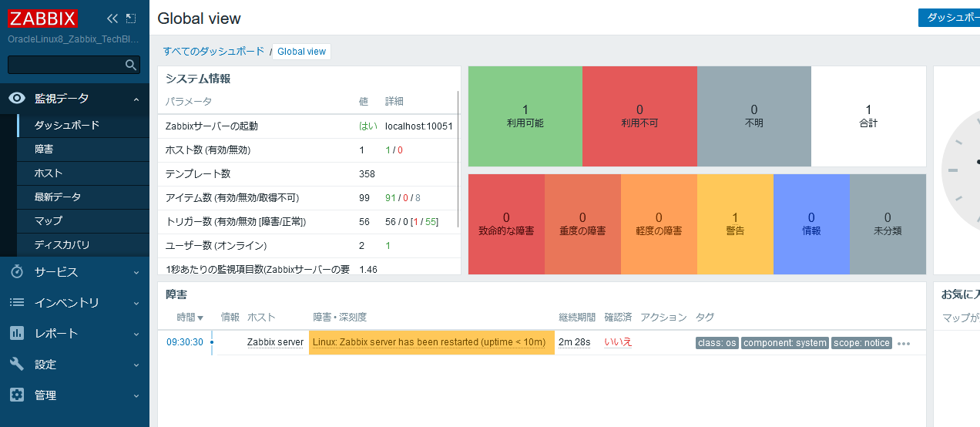Screen dimensions: 980x427
Task: Click the search magnifier icon
Action: 131,65
